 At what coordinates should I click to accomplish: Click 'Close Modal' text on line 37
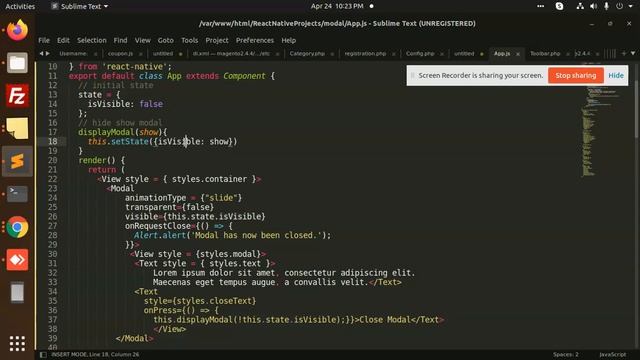(384, 320)
